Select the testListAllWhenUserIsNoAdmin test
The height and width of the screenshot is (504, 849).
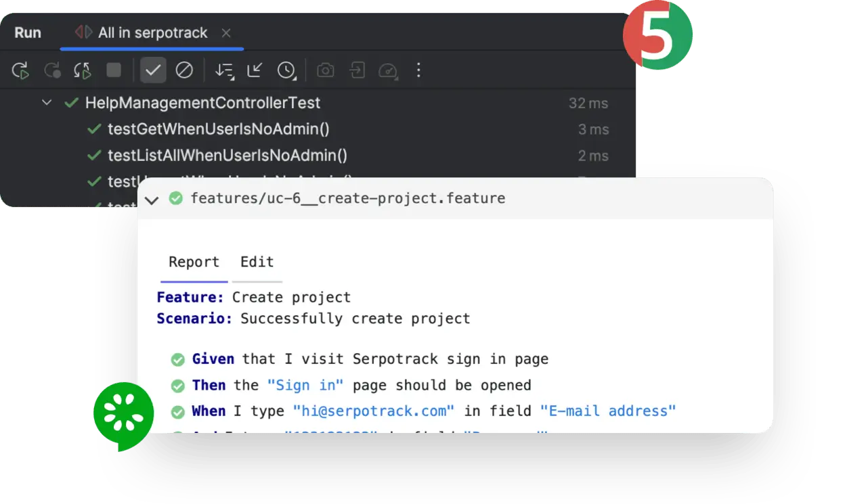(x=227, y=155)
